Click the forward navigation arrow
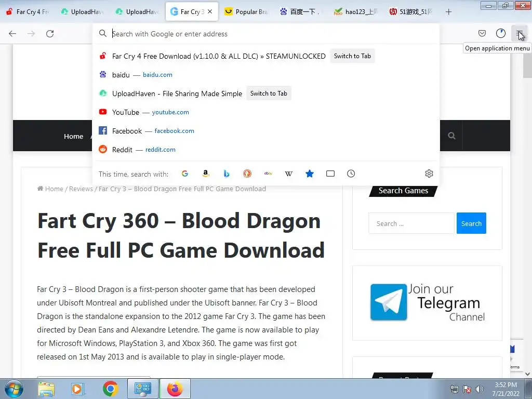The height and width of the screenshot is (399, 532). pos(31,34)
